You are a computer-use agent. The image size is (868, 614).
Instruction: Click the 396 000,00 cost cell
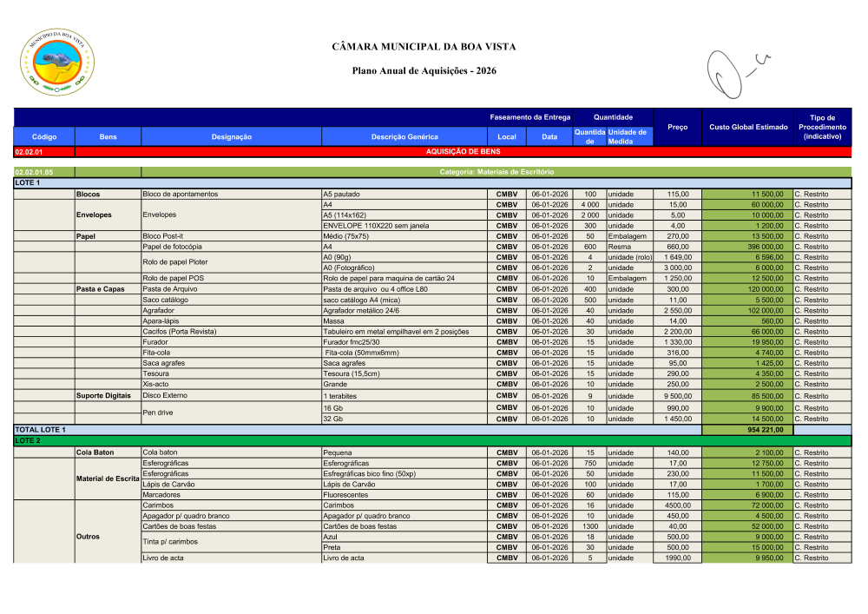(x=746, y=247)
